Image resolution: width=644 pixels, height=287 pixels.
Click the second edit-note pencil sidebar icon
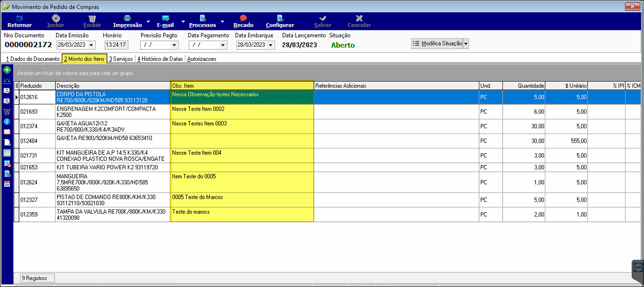tap(7, 101)
